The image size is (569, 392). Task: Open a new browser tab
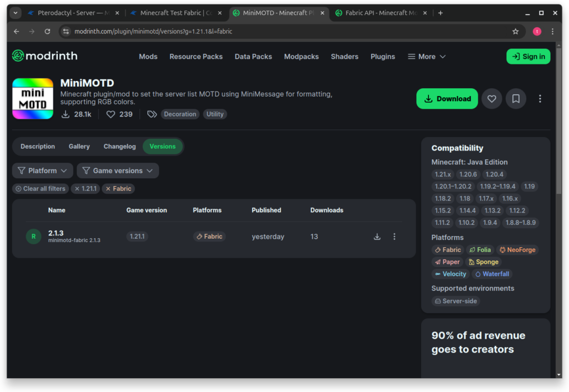(x=440, y=13)
